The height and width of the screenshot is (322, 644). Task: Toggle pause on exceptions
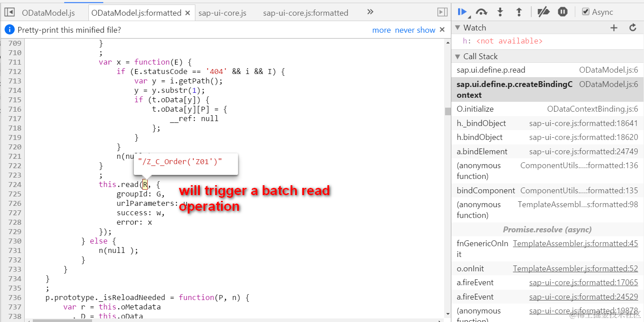tap(563, 12)
